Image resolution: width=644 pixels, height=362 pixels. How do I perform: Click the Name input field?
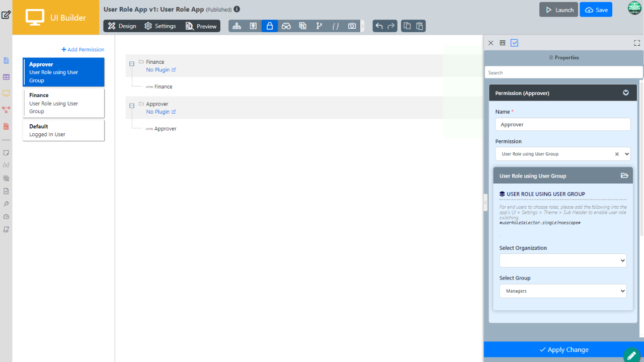point(562,124)
